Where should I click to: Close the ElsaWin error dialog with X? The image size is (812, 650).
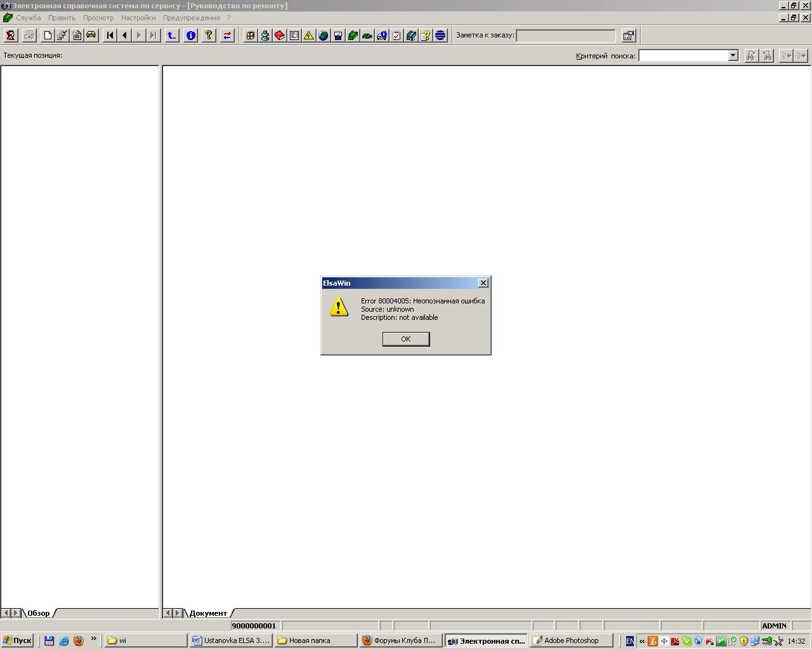click(483, 283)
